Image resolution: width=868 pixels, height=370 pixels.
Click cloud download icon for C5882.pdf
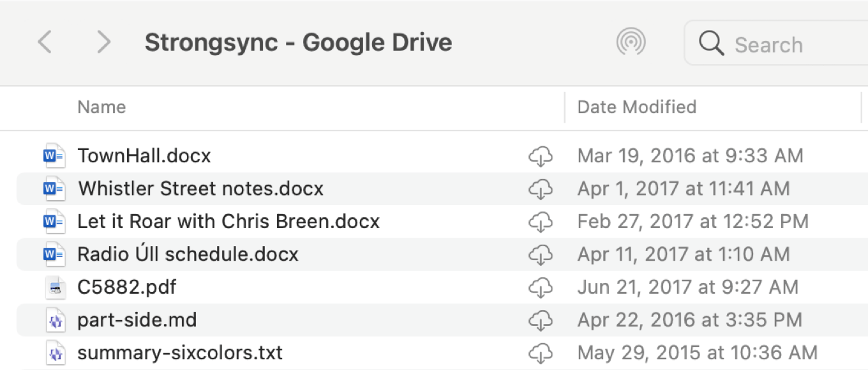click(x=540, y=288)
